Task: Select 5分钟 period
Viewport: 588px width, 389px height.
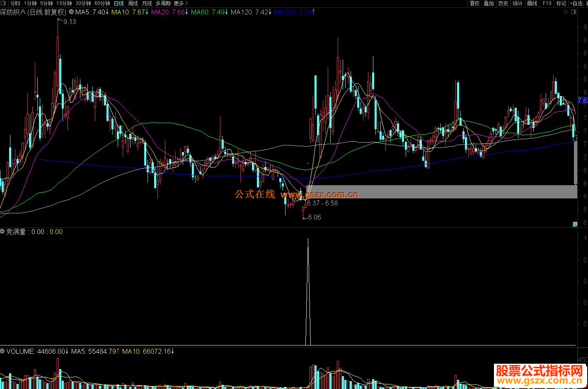Action: (46, 3)
